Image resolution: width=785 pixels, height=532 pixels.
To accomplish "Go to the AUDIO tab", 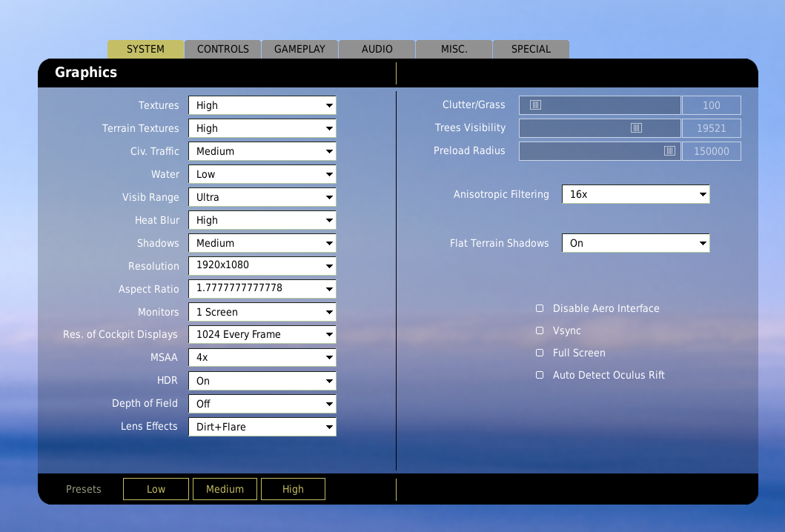I will click(x=377, y=49).
